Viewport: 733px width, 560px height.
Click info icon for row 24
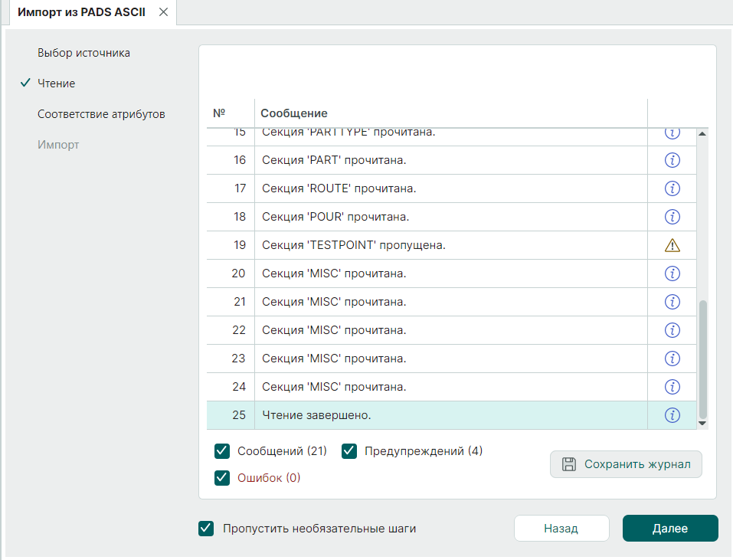click(672, 387)
